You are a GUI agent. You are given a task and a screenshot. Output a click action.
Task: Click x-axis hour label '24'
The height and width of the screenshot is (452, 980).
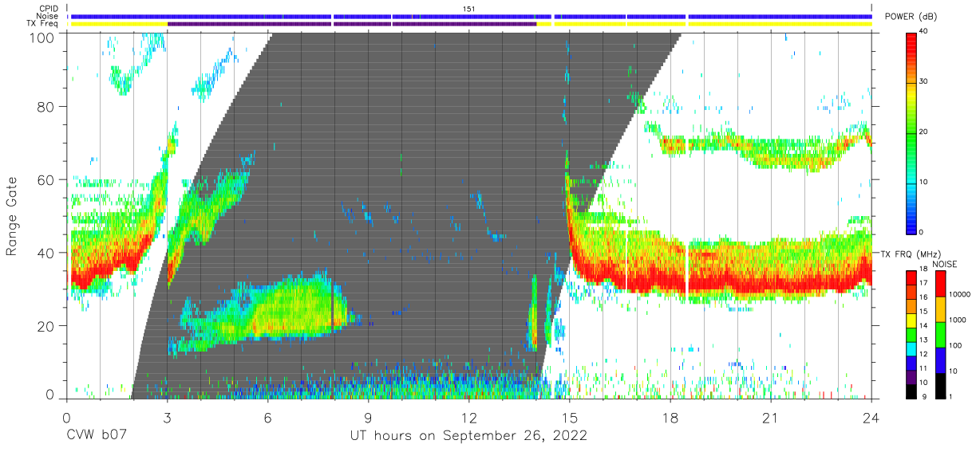(x=871, y=417)
